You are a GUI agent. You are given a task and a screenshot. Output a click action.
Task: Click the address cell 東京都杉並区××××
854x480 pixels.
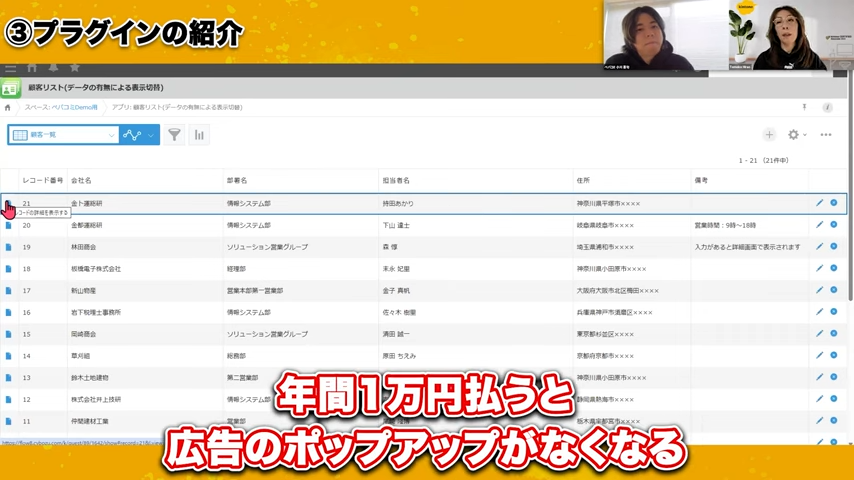(x=605, y=334)
